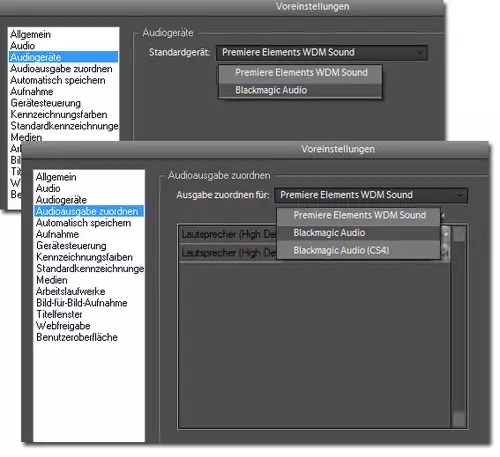Screen dimensions: 500x457
Task: Open the Standardgerät dropdown in back window
Action: tap(322, 53)
